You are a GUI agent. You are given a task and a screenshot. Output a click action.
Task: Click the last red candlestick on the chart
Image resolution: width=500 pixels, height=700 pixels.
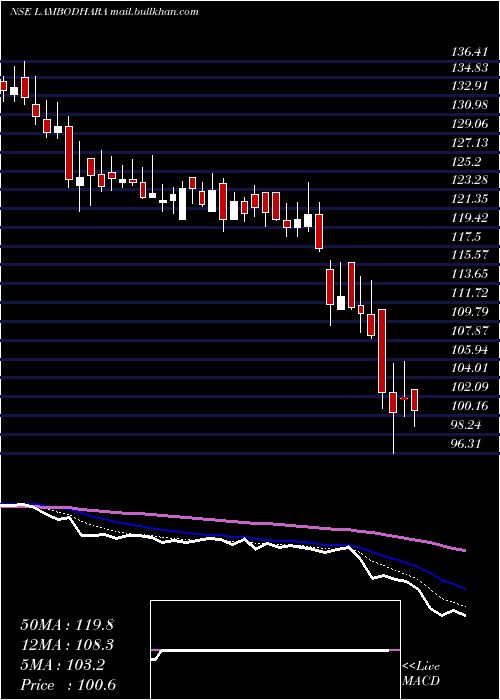[414, 400]
